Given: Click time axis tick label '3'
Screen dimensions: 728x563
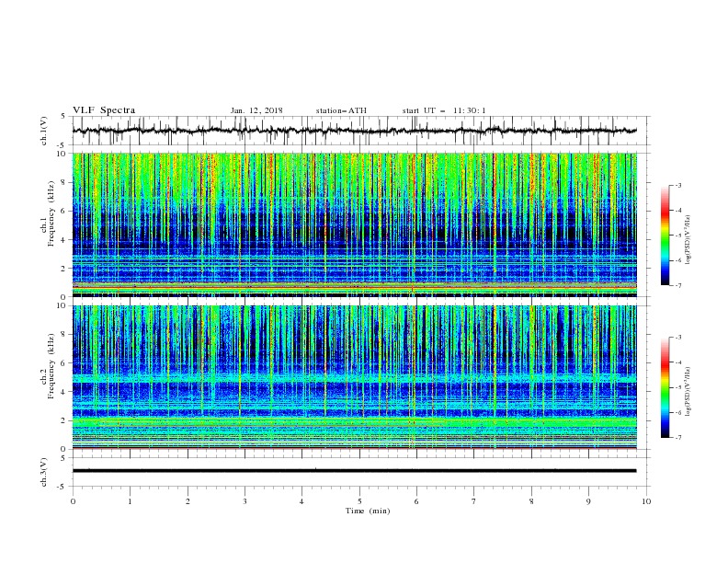Looking at the screenshot, I should [245, 501].
